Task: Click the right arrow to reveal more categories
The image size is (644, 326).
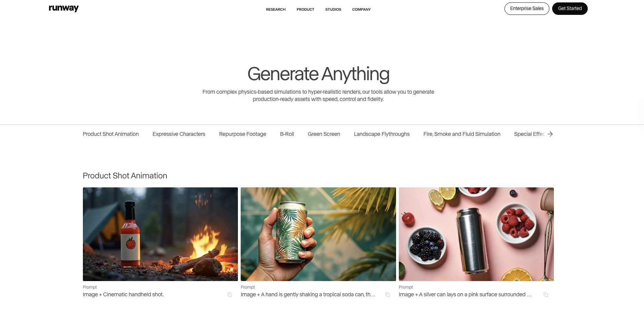Action: tap(550, 134)
